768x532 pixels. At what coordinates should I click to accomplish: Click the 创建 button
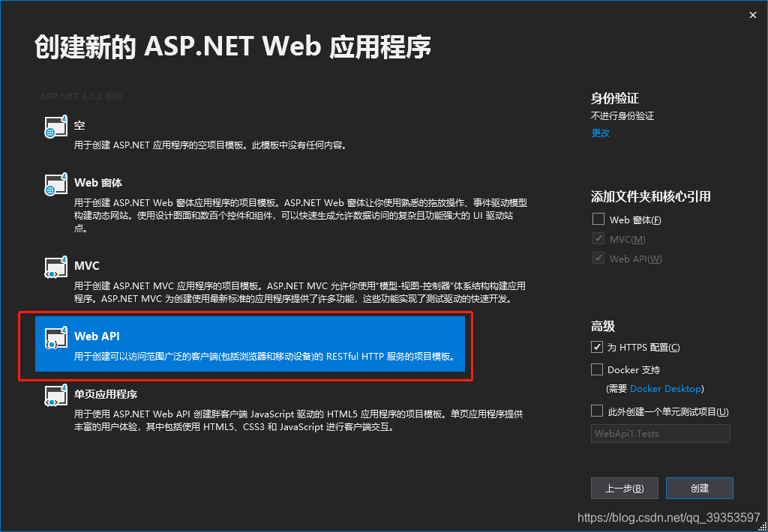700,488
